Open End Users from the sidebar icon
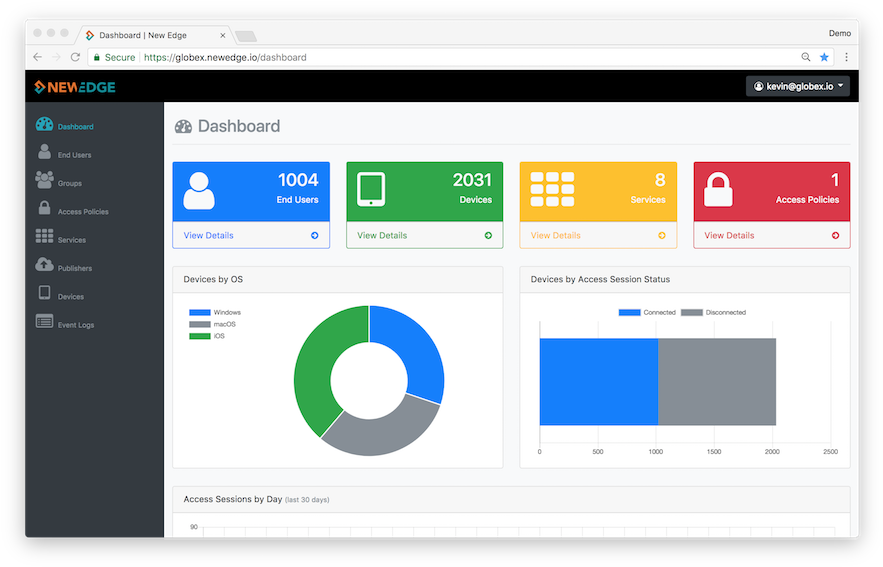The image size is (883, 567). [x=44, y=152]
